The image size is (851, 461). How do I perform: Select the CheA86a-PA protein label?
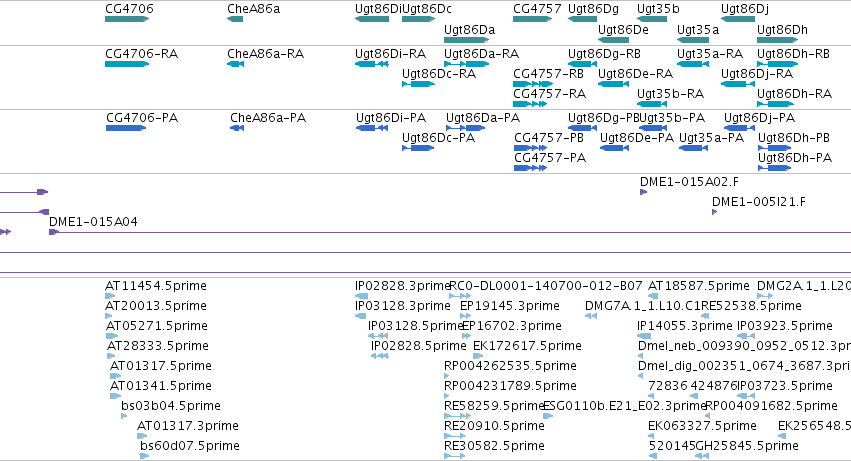click(x=268, y=118)
